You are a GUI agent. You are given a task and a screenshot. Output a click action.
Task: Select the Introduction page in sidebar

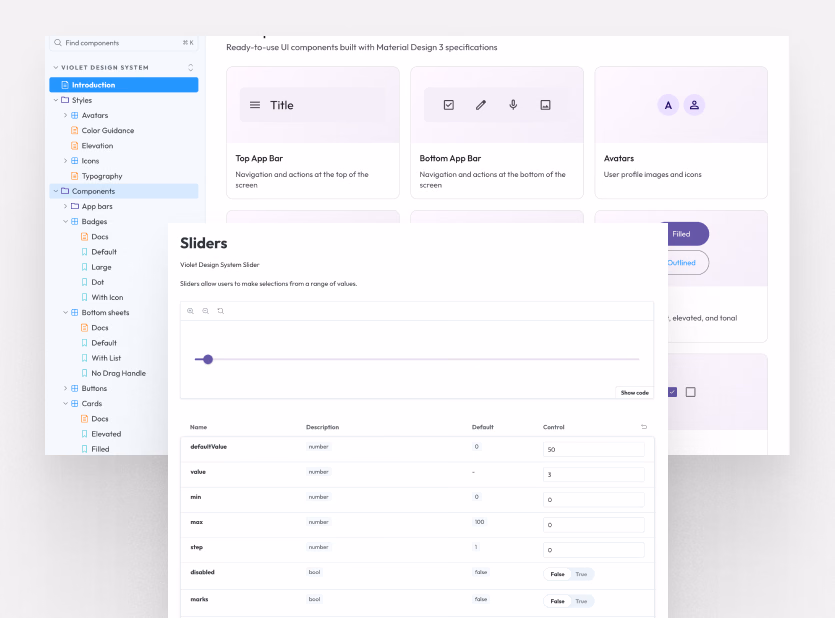point(124,85)
